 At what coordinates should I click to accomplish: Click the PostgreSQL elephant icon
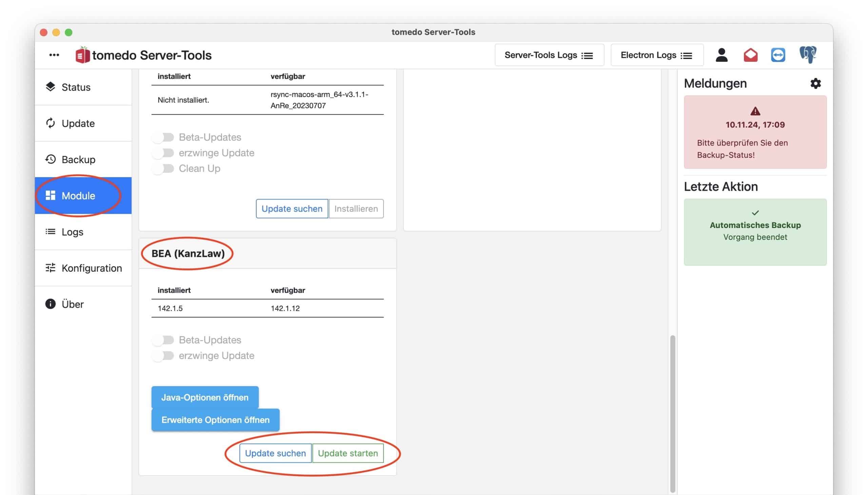(808, 54)
